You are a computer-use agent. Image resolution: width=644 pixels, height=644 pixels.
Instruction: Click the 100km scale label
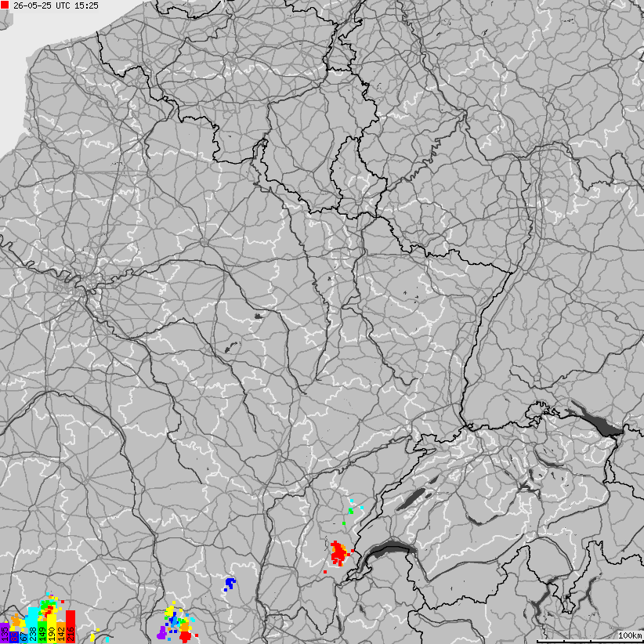pos(631,635)
